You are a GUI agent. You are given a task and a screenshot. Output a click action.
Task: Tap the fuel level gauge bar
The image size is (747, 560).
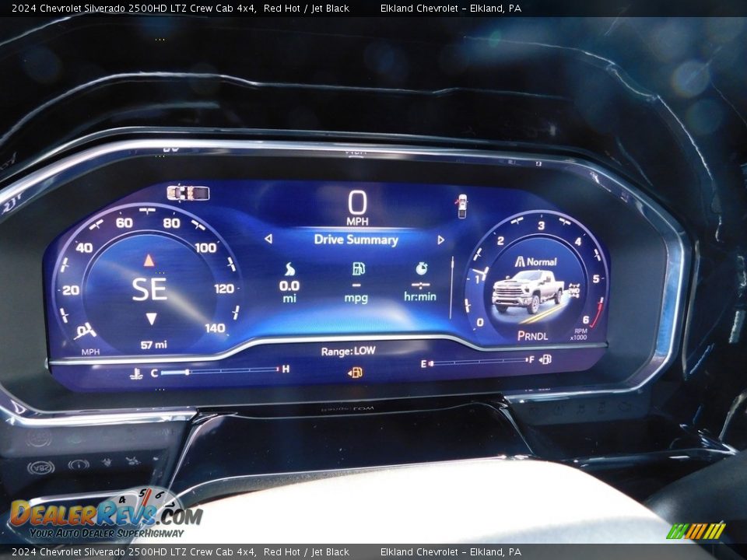click(x=478, y=362)
